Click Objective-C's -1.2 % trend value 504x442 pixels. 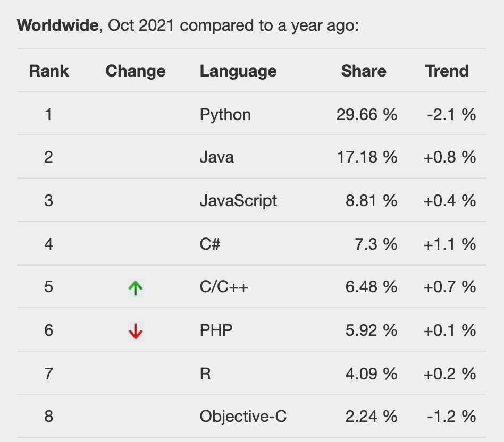click(451, 417)
